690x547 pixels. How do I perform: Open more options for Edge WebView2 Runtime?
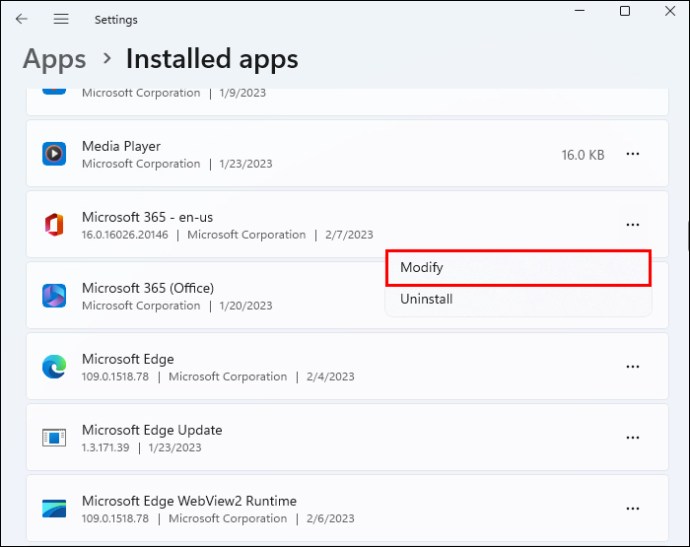pos(633,509)
